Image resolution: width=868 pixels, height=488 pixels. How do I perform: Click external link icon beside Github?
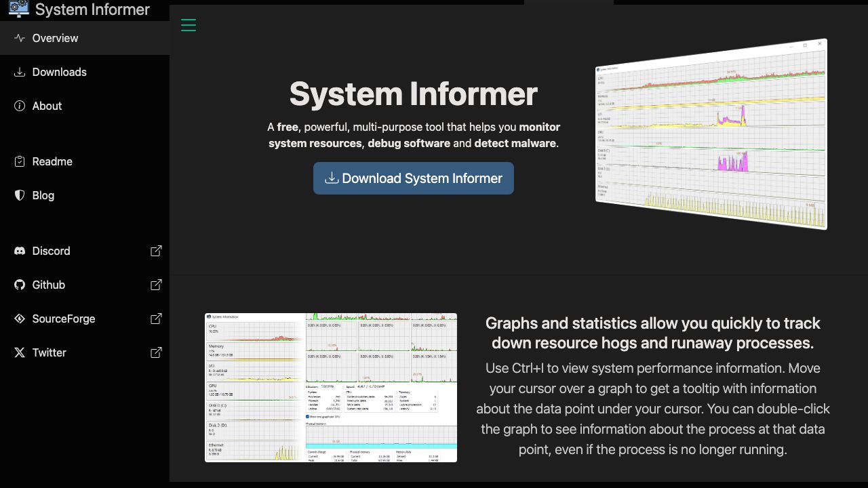click(x=156, y=285)
